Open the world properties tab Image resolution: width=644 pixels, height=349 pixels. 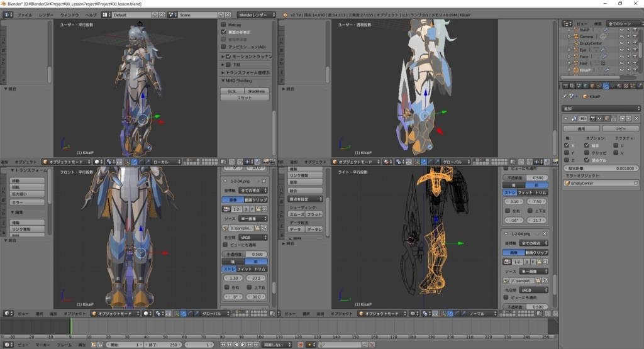[586, 86]
